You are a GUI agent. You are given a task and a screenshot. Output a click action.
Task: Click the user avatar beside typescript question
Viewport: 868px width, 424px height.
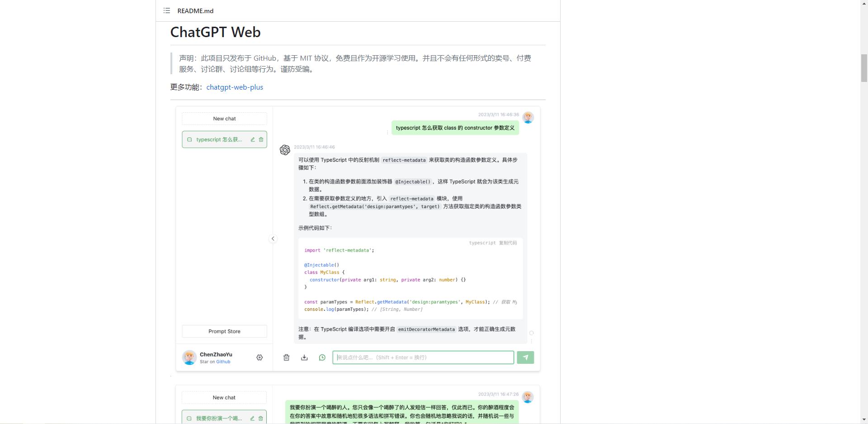528,118
